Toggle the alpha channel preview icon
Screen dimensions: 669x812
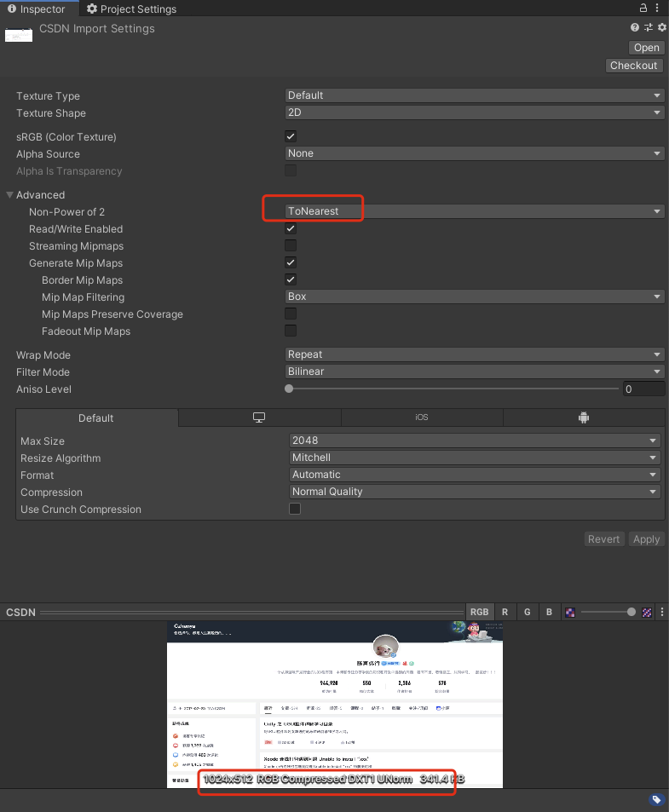570,612
